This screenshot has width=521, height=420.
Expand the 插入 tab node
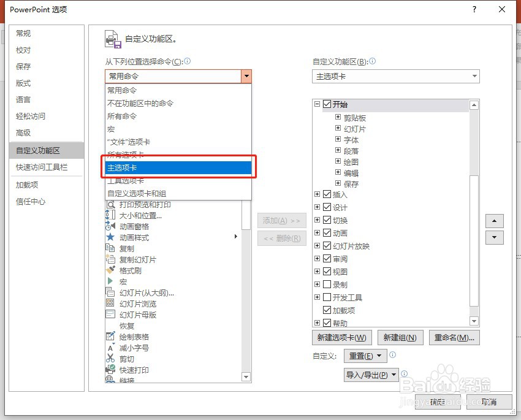click(317, 194)
